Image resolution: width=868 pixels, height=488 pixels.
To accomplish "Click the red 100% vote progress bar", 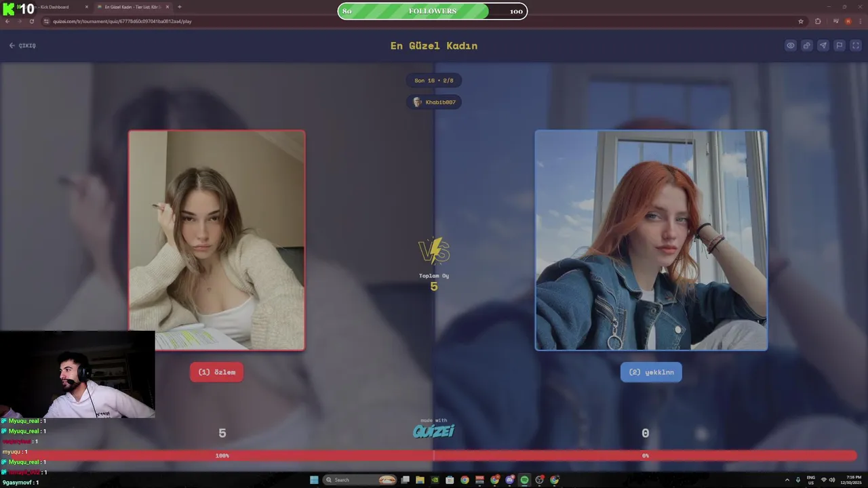I will [x=222, y=455].
